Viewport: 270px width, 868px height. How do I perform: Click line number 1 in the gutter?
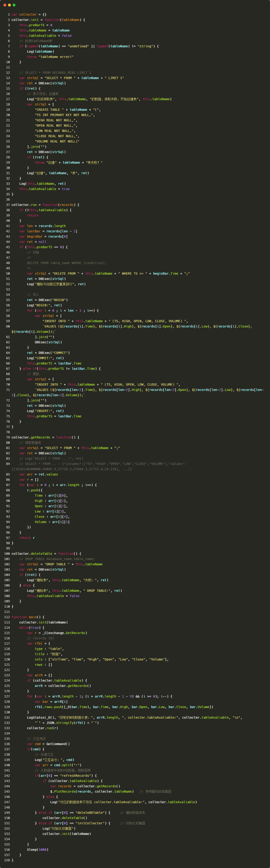(x=9, y=14)
